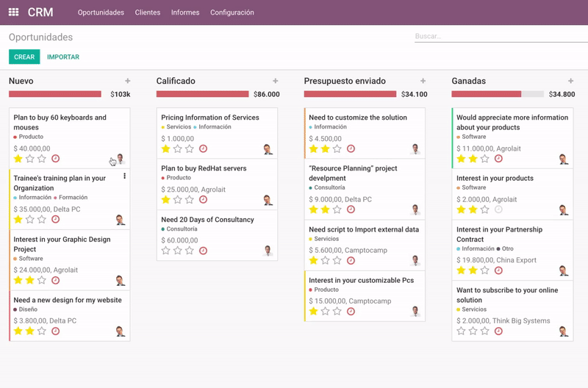Toggle first star on Want to subscribe card
Viewport: 588px width, 388px height.
click(x=461, y=331)
